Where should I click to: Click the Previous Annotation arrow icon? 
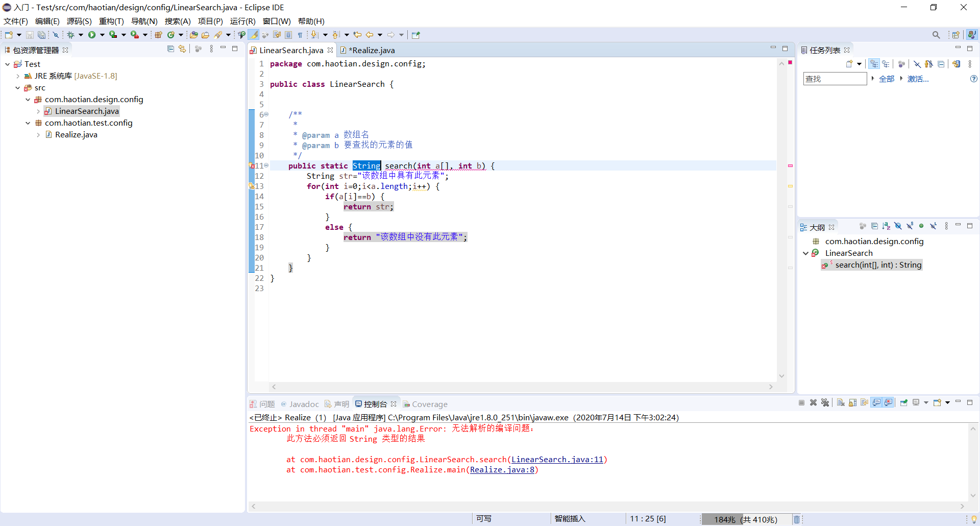point(335,35)
